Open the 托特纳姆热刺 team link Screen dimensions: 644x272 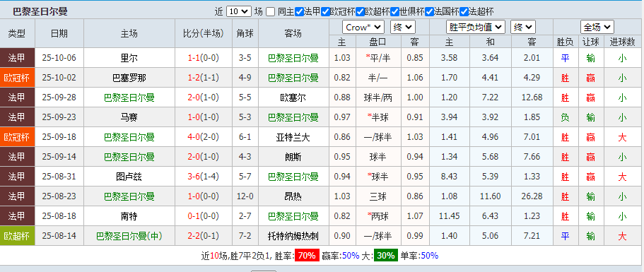293,236
